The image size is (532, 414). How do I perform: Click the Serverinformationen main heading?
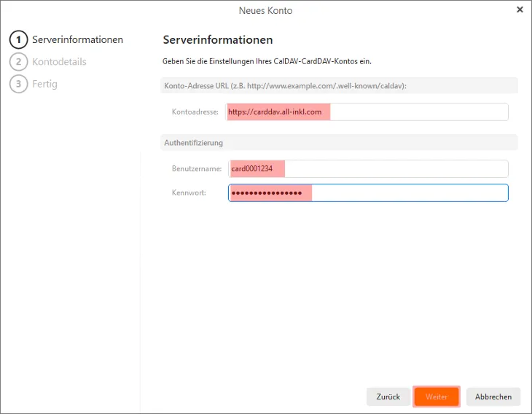[x=218, y=39]
